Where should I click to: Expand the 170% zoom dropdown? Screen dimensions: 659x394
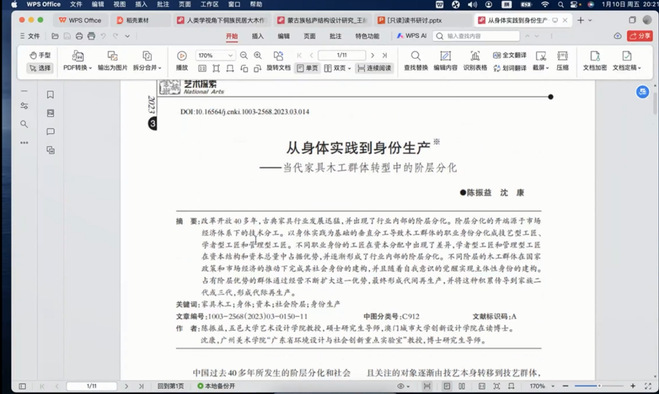point(230,56)
